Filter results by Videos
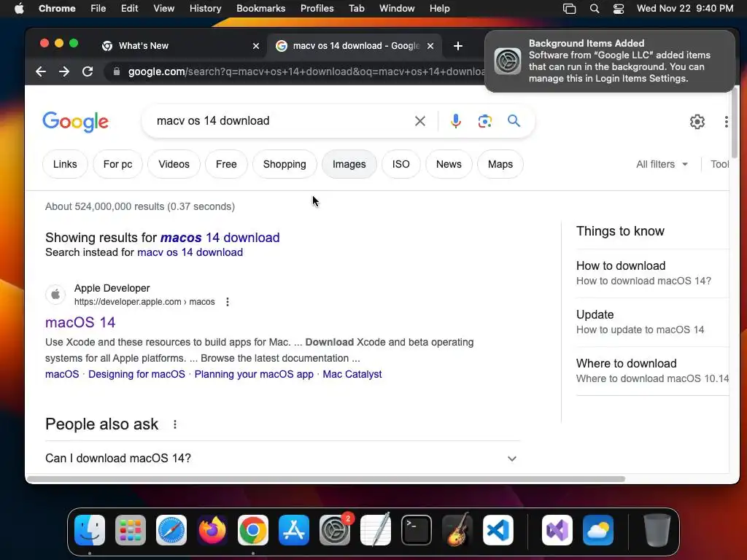 coord(174,164)
